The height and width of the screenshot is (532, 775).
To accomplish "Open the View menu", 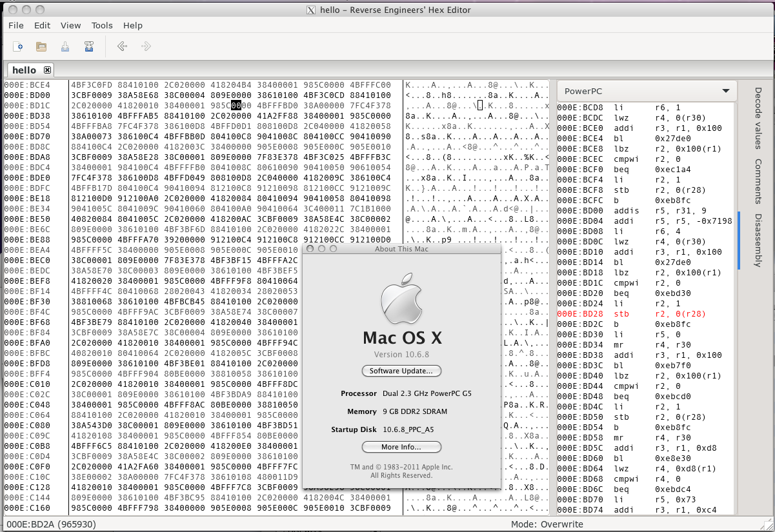I will (x=71, y=26).
